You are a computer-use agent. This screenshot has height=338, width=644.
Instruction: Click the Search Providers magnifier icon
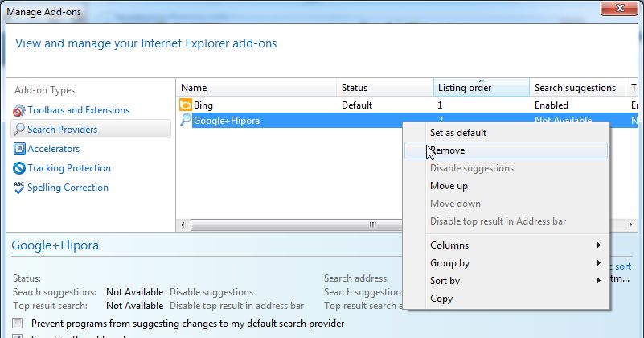tap(19, 129)
